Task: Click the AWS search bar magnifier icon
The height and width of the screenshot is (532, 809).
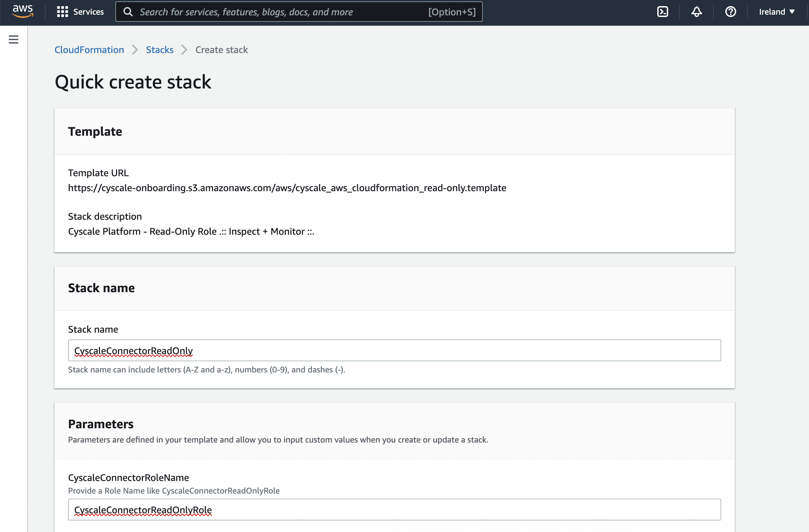Action: click(x=127, y=12)
